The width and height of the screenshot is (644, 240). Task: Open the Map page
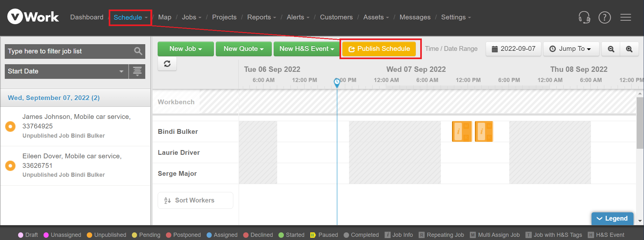165,17
